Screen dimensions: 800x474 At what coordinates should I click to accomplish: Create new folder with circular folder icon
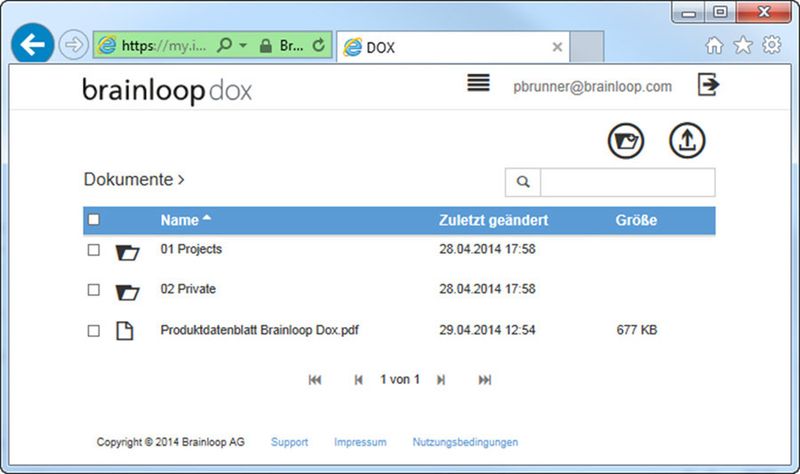click(x=626, y=141)
